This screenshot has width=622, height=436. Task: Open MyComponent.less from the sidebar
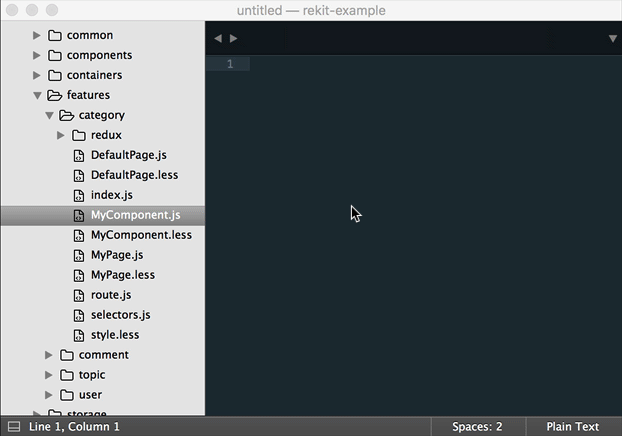pos(141,235)
